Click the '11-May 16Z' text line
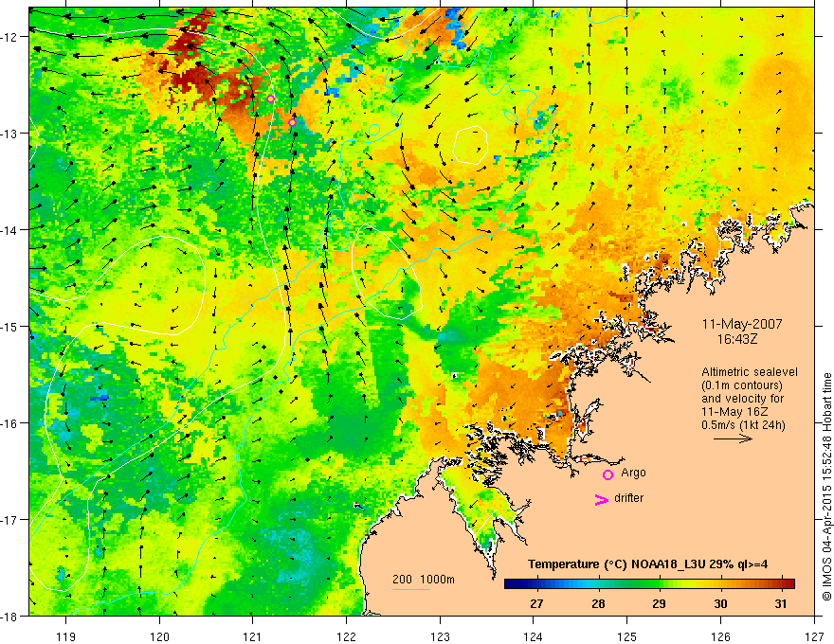The image size is (834, 644). click(734, 412)
